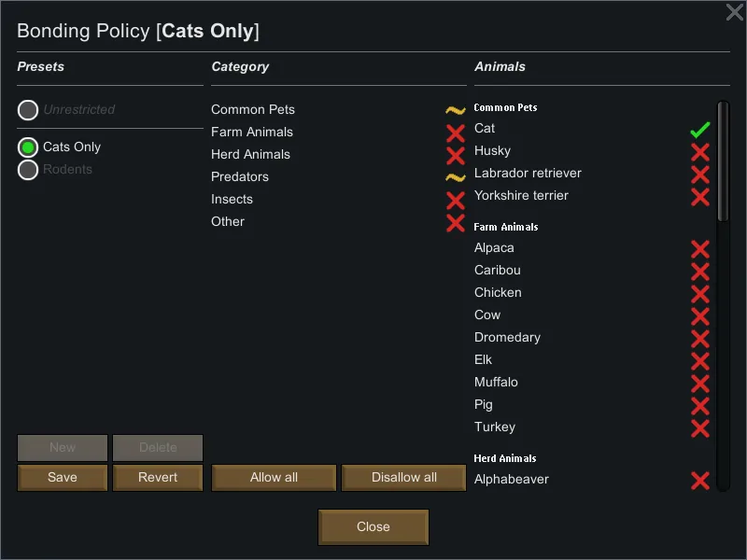The height and width of the screenshot is (560, 747).
Task: Click the red X beside Alpaca
Action: pos(699,249)
